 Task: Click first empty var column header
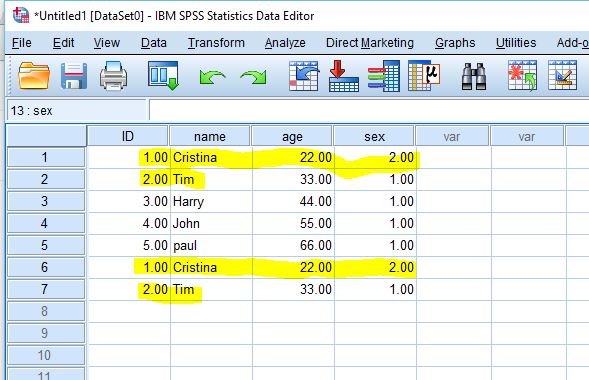[x=452, y=136]
